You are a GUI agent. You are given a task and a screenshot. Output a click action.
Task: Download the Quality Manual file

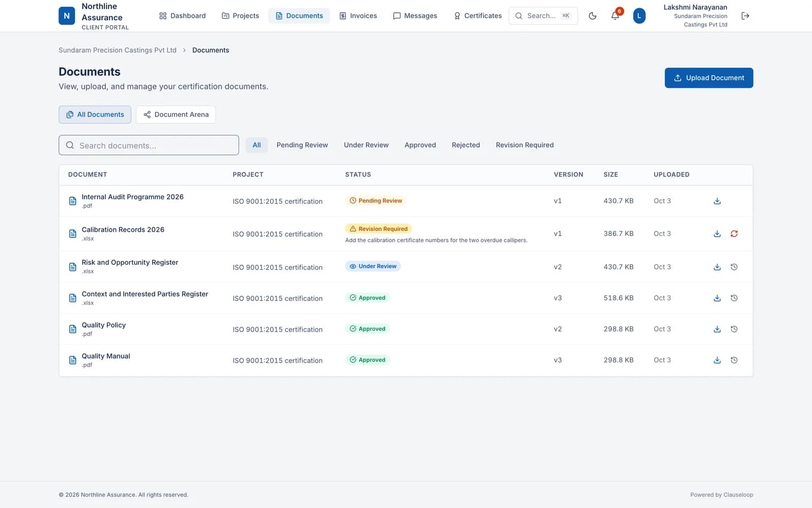[x=717, y=360]
